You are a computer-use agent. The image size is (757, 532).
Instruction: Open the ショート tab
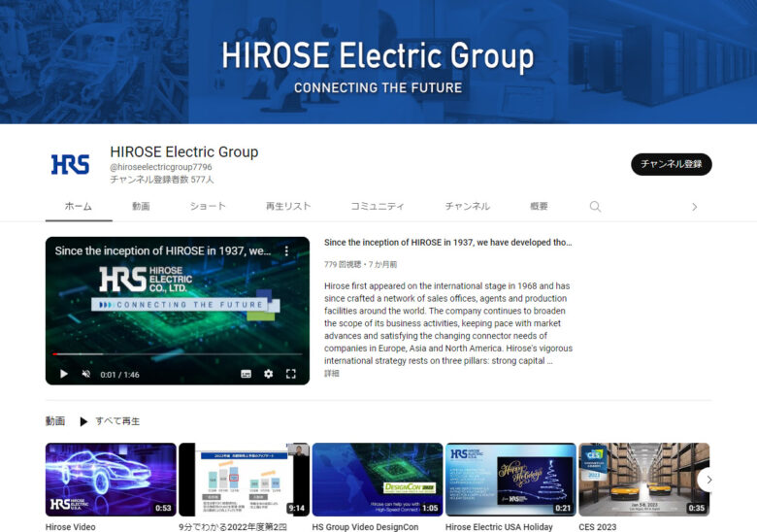tap(208, 206)
